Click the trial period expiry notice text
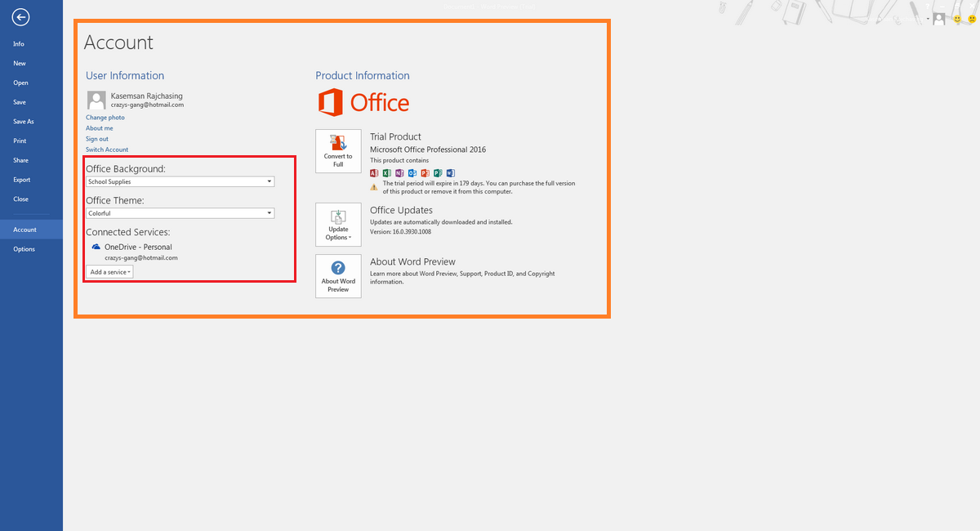980x531 pixels. [x=479, y=187]
